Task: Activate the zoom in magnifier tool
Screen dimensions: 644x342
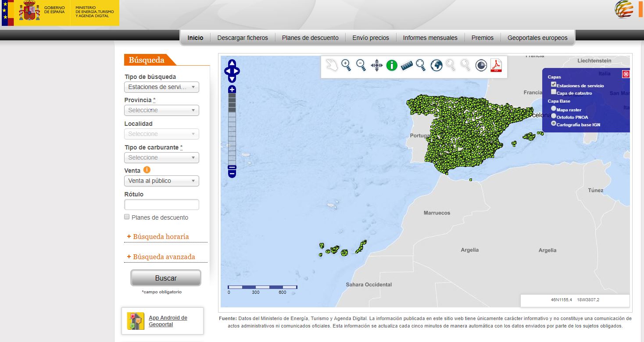Action: pos(346,65)
